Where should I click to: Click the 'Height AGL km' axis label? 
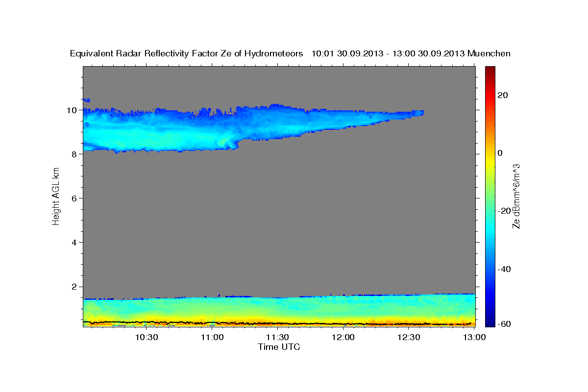(56, 196)
